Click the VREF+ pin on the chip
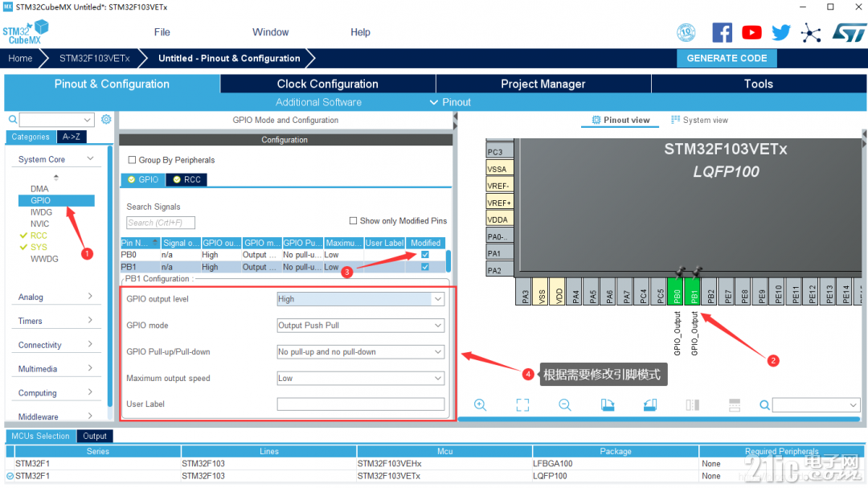This screenshot has width=868, height=488. tap(499, 203)
